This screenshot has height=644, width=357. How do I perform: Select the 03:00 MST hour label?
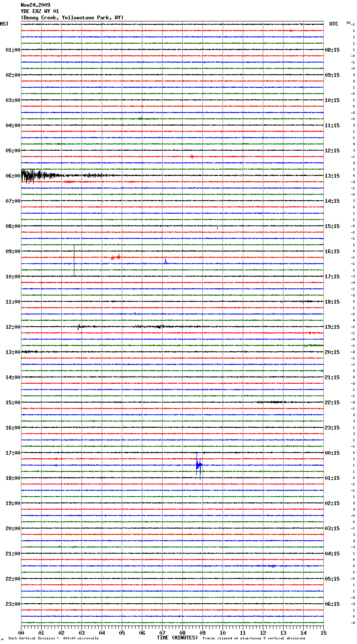tap(13, 100)
